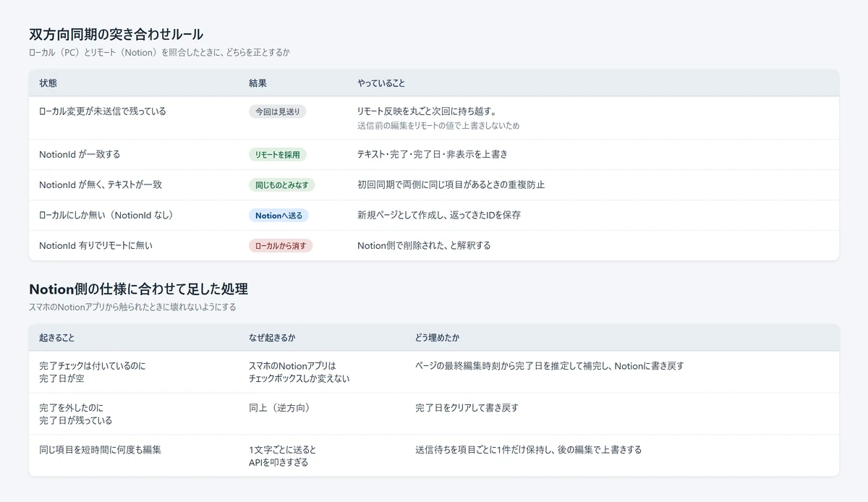This screenshot has width=868, height=502.
Task: Click the cell スマホのNotionアプリはチェックボックスしか変えない
Action: tap(299, 372)
